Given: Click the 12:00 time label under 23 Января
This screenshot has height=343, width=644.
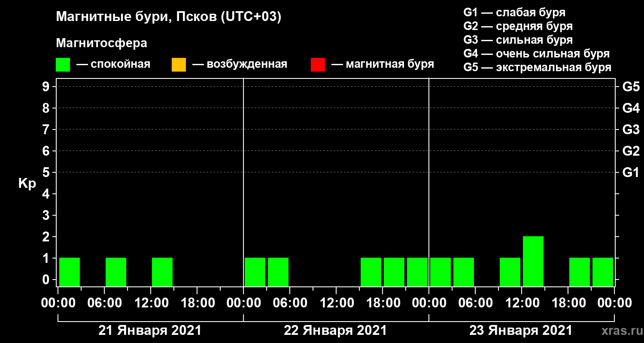Looking at the screenshot, I should point(522,303).
